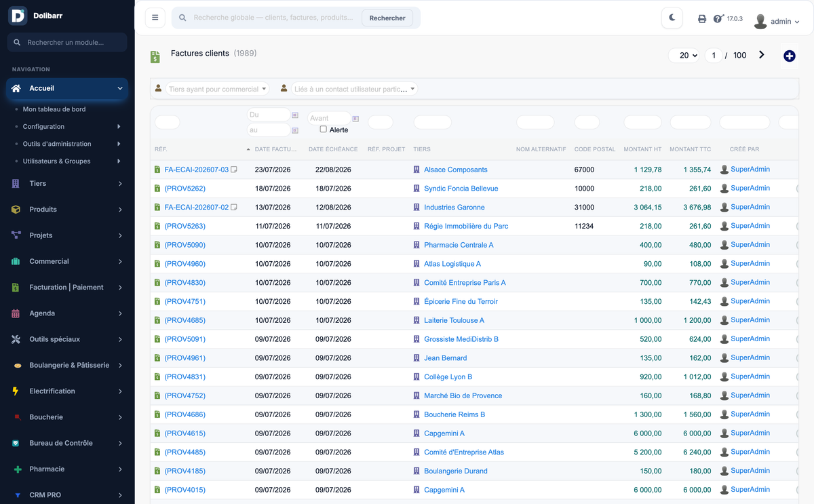Screen dimensions: 814x504
Task: Open third party Alsace Composants
Action: pyautogui.click(x=456, y=170)
